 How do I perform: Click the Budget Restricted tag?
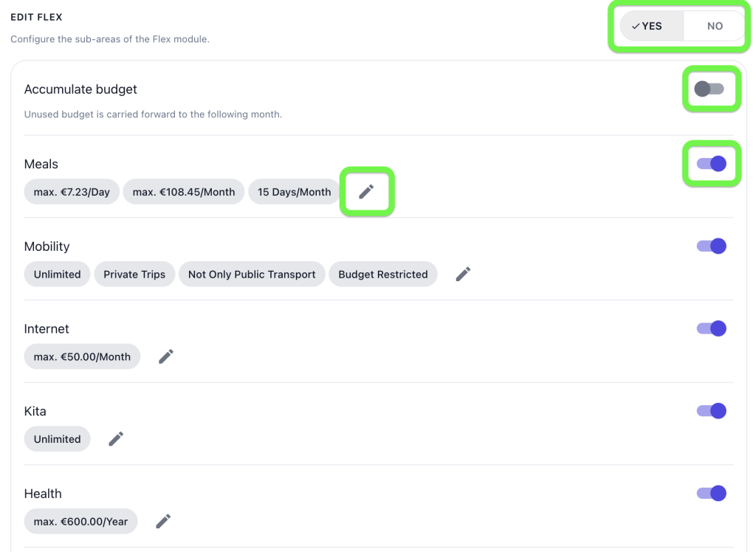click(383, 275)
